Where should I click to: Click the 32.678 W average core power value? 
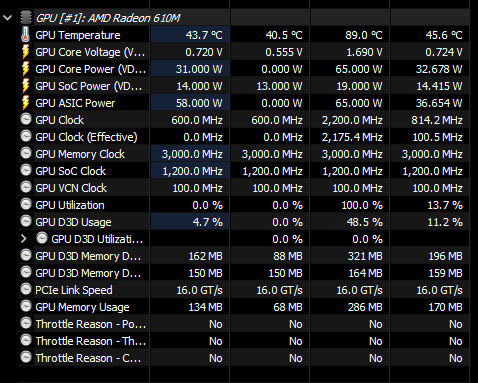pyautogui.click(x=439, y=69)
